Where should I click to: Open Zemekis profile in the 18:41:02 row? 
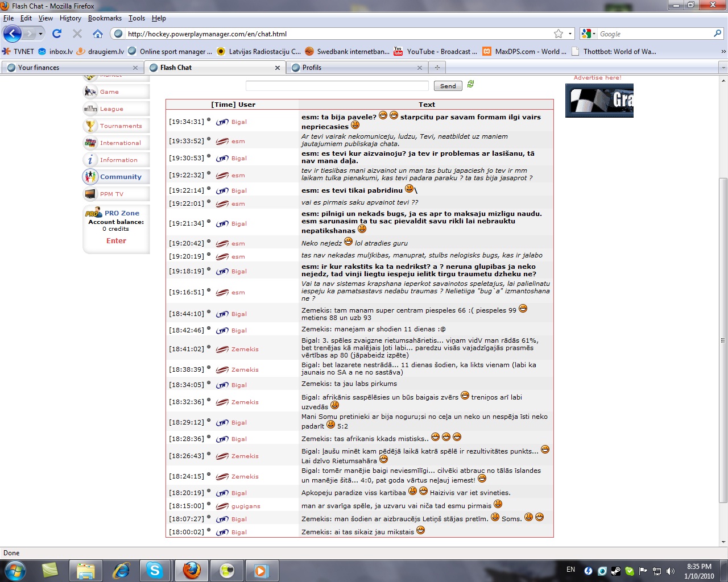pos(245,349)
